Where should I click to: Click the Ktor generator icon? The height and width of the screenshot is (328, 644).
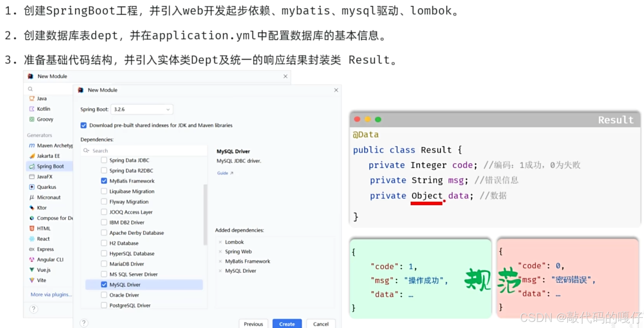32,208
